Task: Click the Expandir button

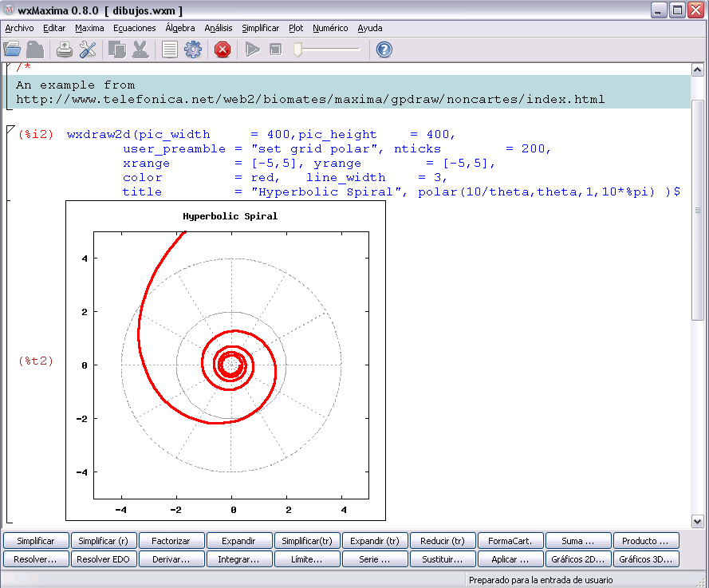Action: tap(239, 541)
